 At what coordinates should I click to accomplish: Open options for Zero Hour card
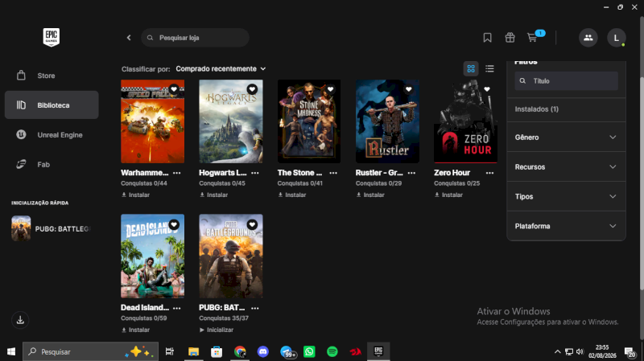click(489, 173)
